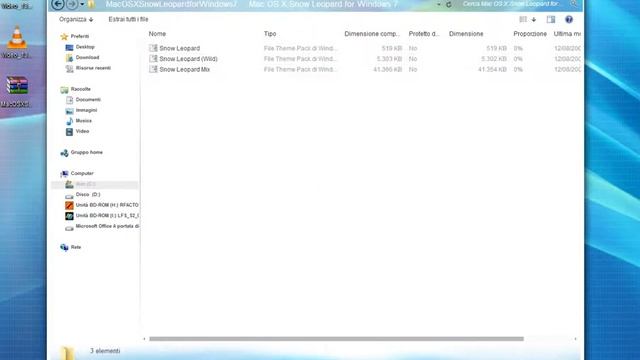The width and height of the screenshot is (640, 360).
Task: Open Musica library
Action: [x=84, y=121]
